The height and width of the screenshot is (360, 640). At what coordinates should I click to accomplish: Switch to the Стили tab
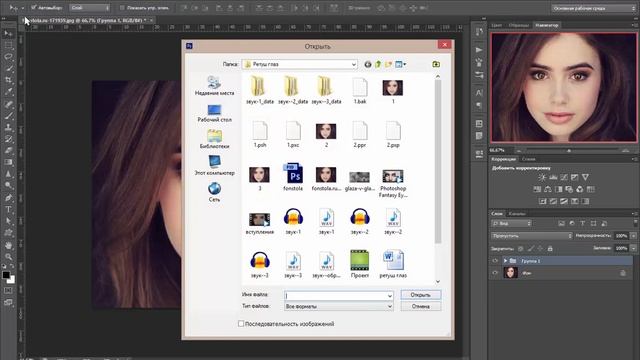[x=528, y=159]
